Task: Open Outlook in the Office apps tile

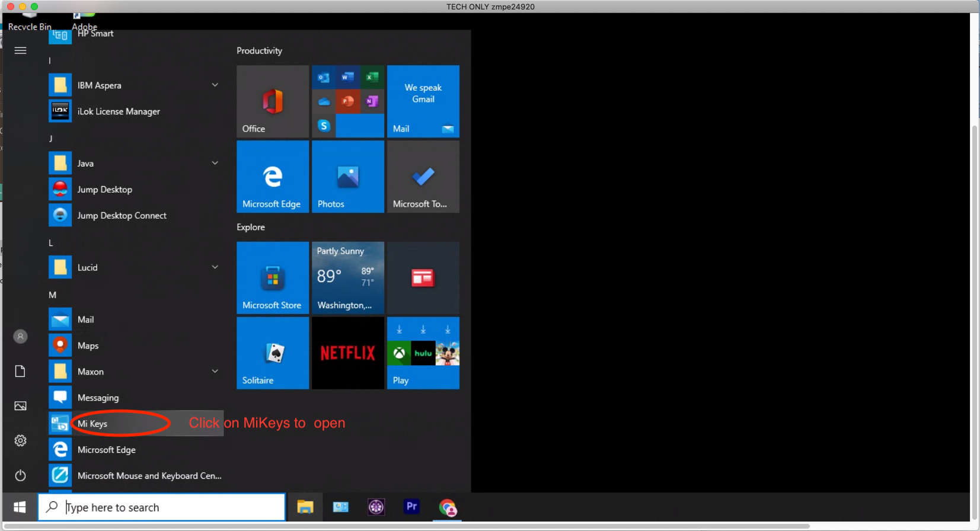Action: (x=324, y=77)
